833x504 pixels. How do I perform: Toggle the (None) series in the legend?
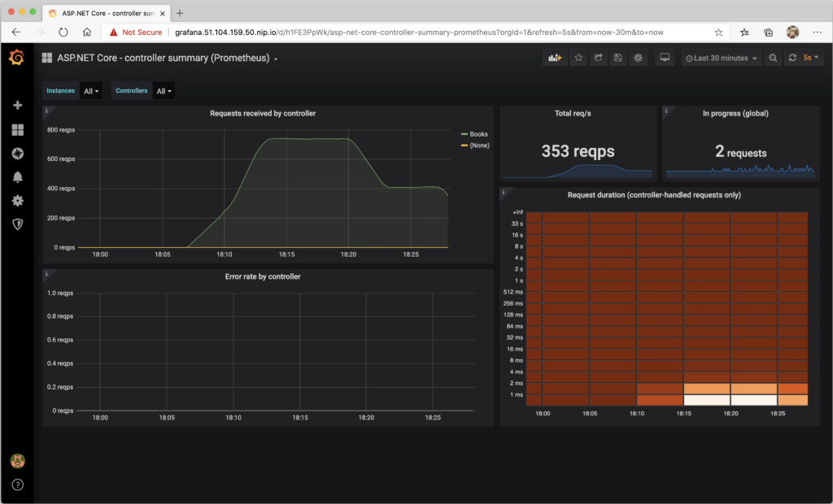pyautogui.click(x=480, y=146)
